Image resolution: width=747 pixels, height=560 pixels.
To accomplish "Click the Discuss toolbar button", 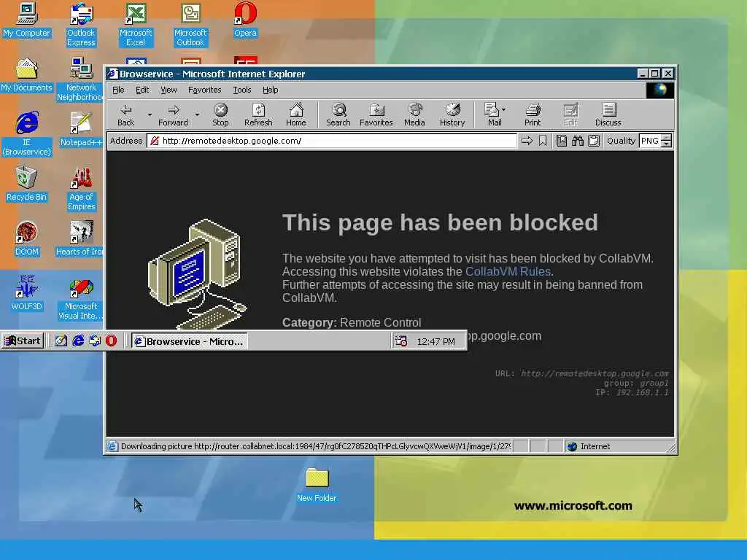I will [608, 114].
